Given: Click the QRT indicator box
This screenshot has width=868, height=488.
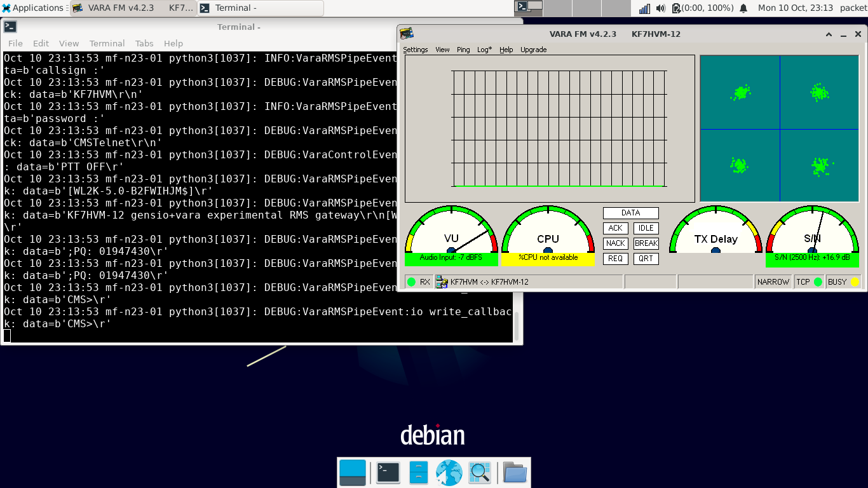Looking at the screenshot, I should pos(646,259).
